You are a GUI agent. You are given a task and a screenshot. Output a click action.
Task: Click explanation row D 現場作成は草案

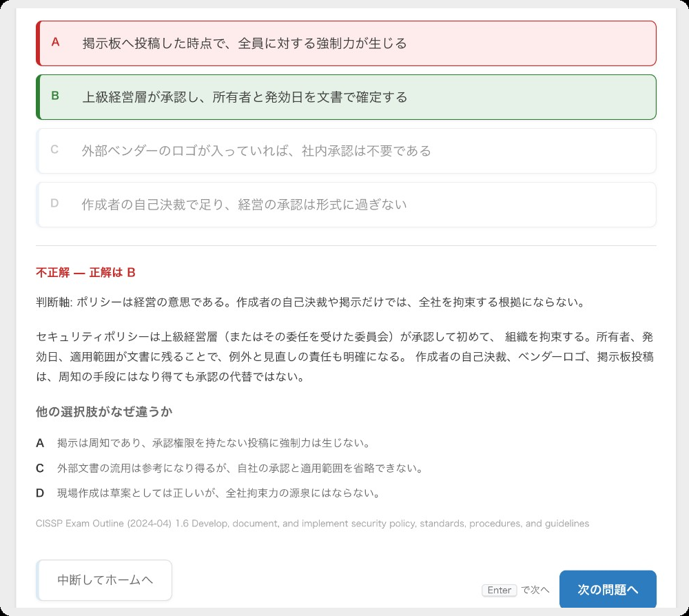click(x=208, y=493)
